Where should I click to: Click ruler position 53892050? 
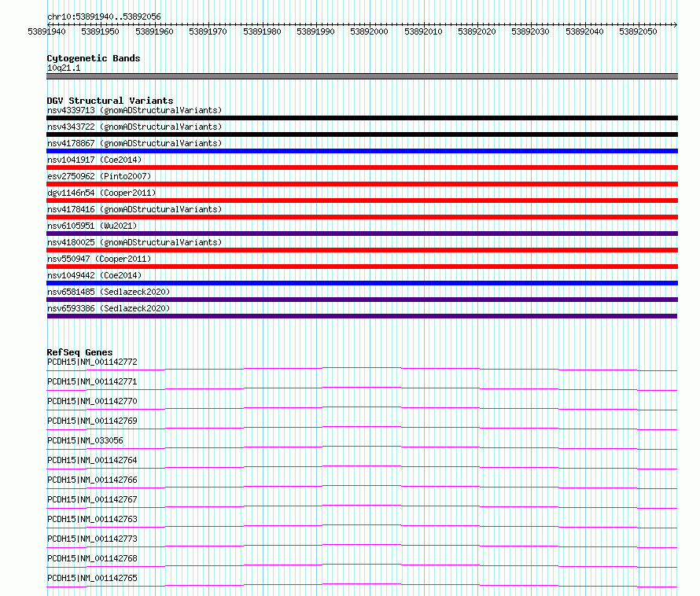[638, 31]
